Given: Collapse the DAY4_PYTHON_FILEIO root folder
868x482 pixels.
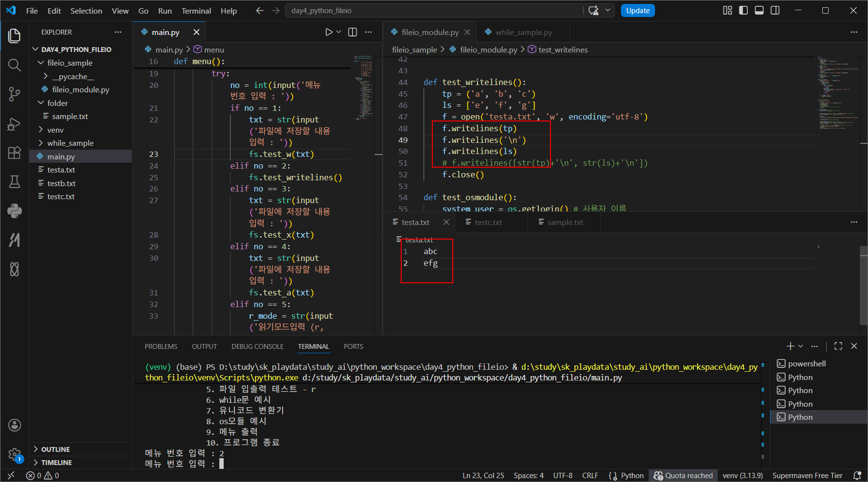Looking at the screenshot, I should 81,50.
